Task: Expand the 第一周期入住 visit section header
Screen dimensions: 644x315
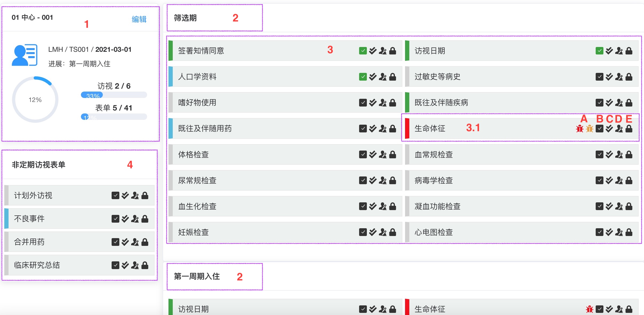Action: pos(197,276)
